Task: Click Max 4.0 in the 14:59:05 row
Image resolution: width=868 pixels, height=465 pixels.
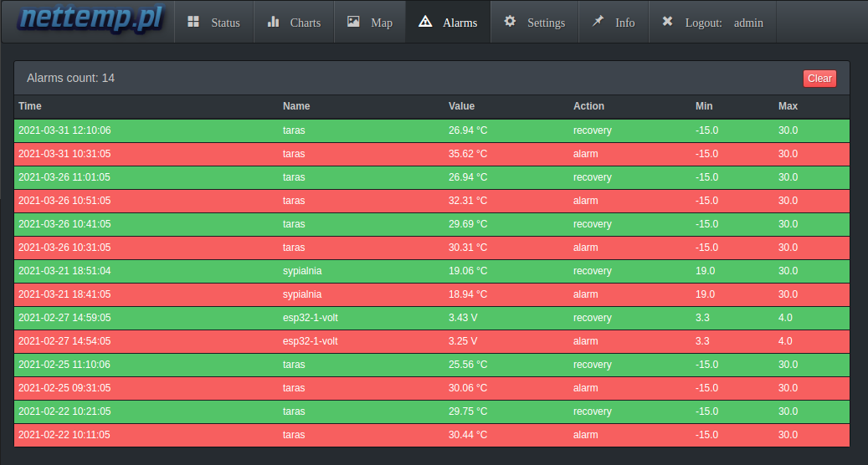Action: pos(785,318)
